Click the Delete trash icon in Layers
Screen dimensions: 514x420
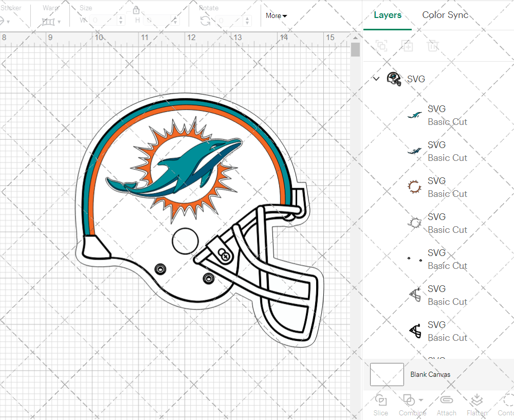point(433,46)
